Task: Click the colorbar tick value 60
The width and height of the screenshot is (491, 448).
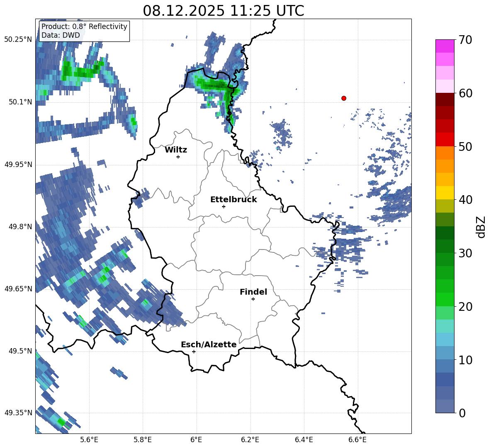Action: [465, 93]
